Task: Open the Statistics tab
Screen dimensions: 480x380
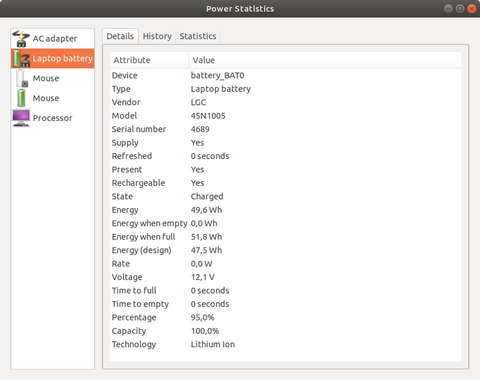Action: [x=198, y=36]
